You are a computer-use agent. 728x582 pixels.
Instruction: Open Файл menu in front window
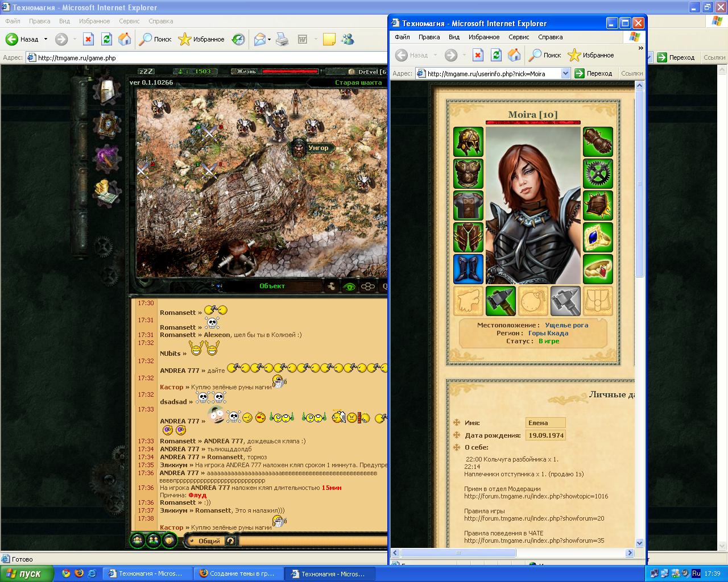[402, 37]
